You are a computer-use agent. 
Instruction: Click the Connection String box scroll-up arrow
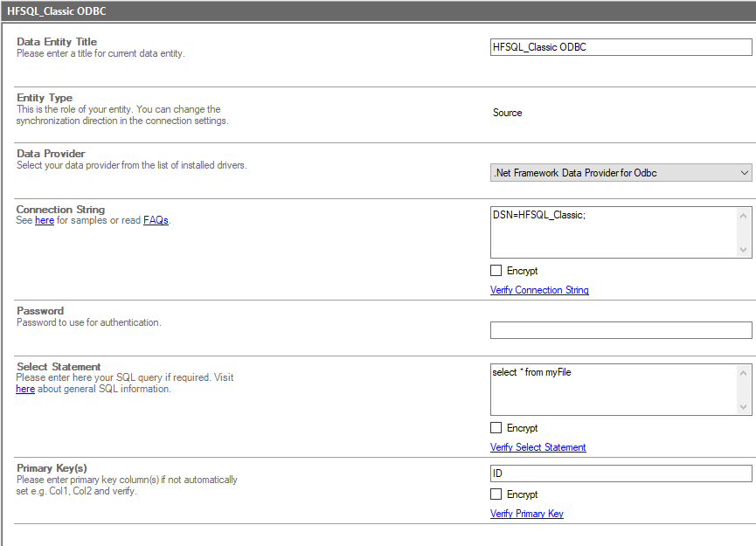click(x=744, y=215)
